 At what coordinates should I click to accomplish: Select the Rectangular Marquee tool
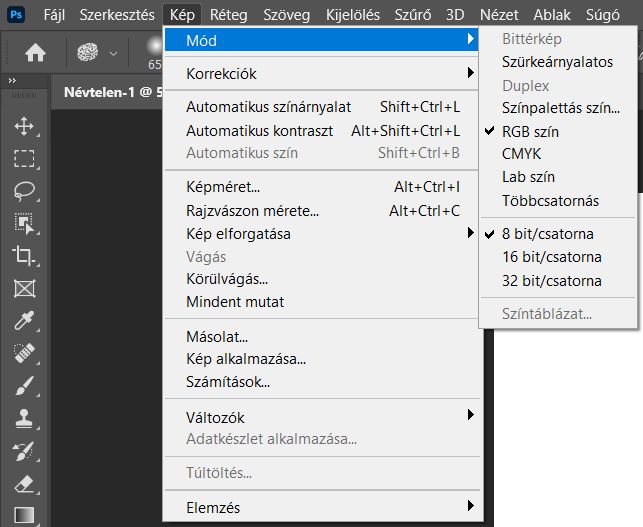24,159
